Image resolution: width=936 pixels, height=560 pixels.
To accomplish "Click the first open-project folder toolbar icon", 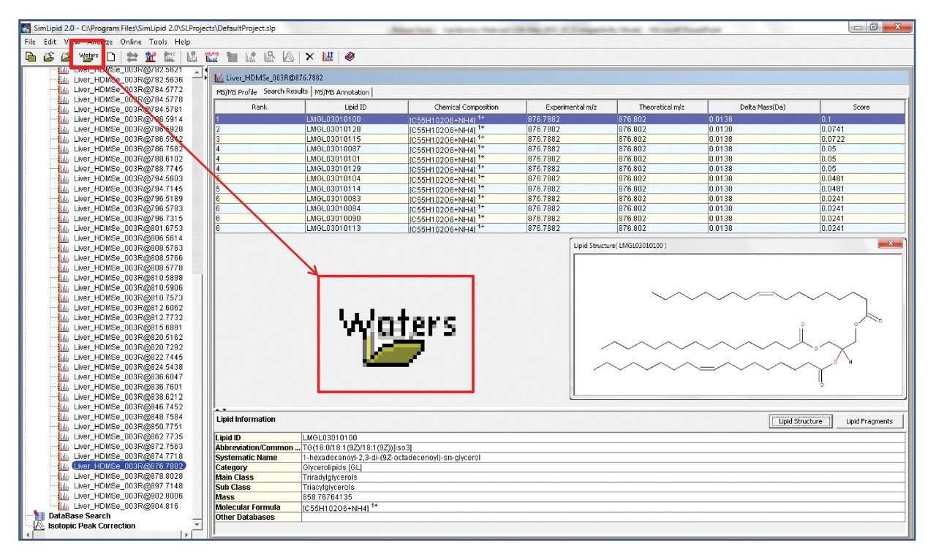I will pyautogui.click(x=31, y=56).
